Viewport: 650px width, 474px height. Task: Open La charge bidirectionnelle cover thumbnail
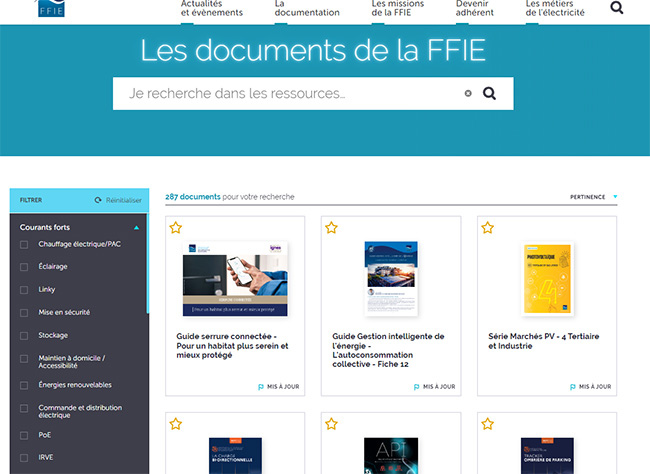tap(235, 456)
